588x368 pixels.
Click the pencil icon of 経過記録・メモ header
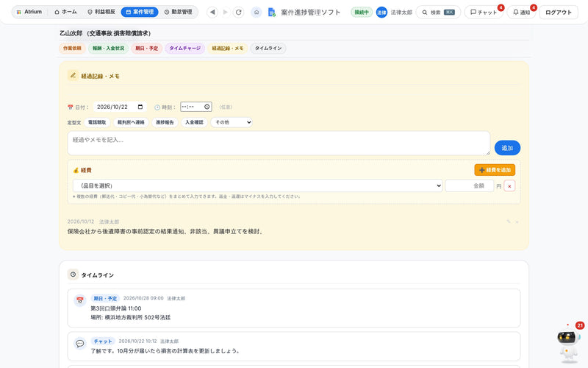(x=73, y=76)
